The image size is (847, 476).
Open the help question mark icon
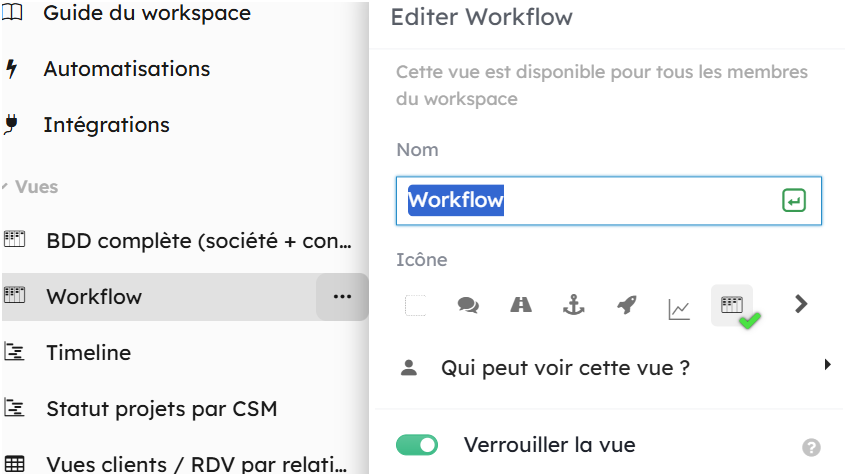pyautogui.click(x=811, y=447)
